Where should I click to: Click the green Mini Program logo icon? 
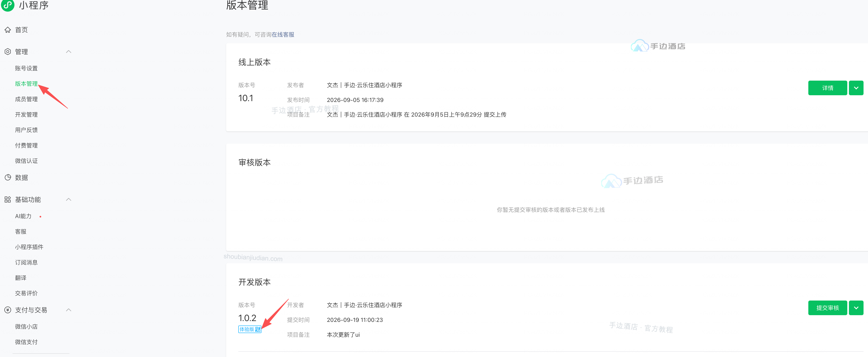pyautogui.click(x=8, y=5)
